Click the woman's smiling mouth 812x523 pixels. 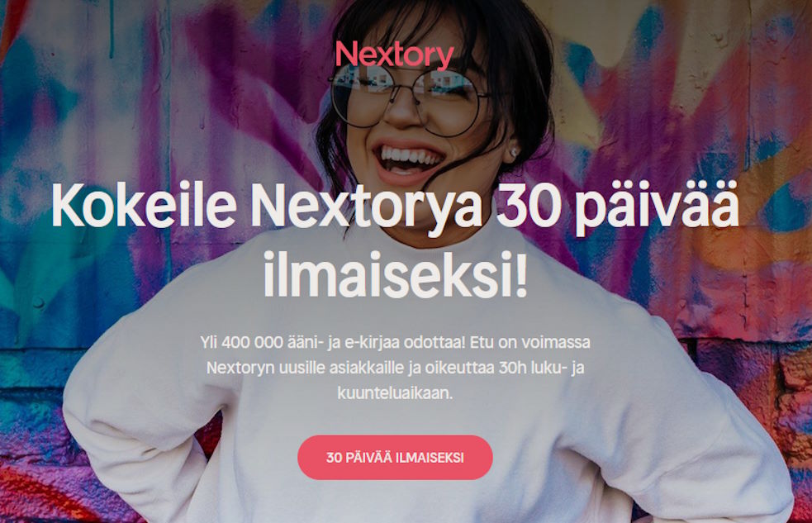pos(409,161)
